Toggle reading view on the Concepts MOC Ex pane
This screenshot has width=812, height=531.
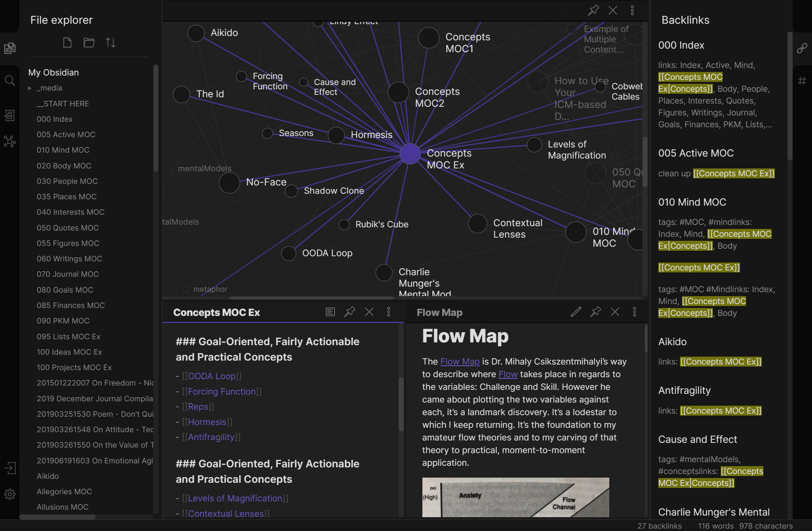(x=330, y=312)
